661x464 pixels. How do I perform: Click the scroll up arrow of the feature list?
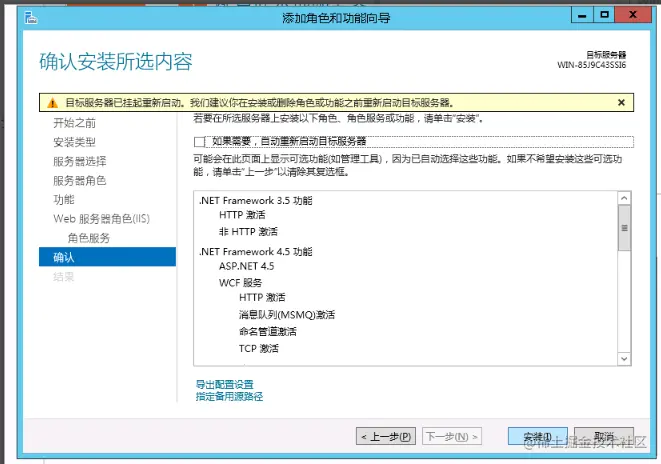click(x=624, y=198)
